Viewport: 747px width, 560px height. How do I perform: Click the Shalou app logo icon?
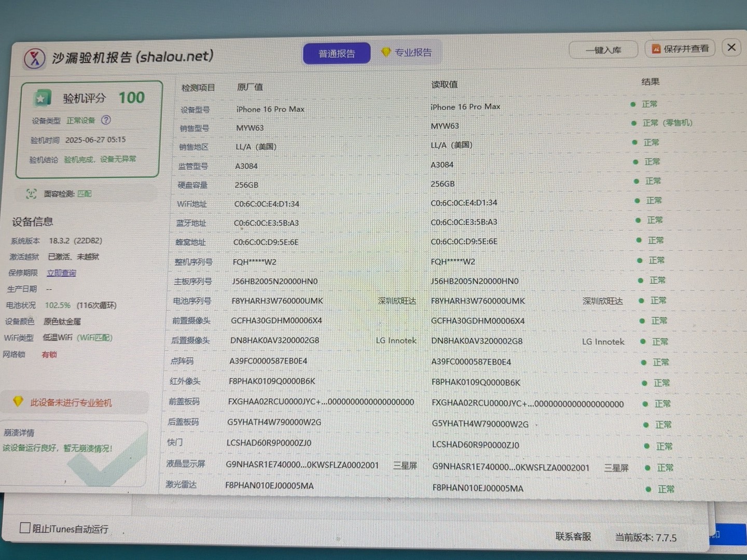click(35, 58)
